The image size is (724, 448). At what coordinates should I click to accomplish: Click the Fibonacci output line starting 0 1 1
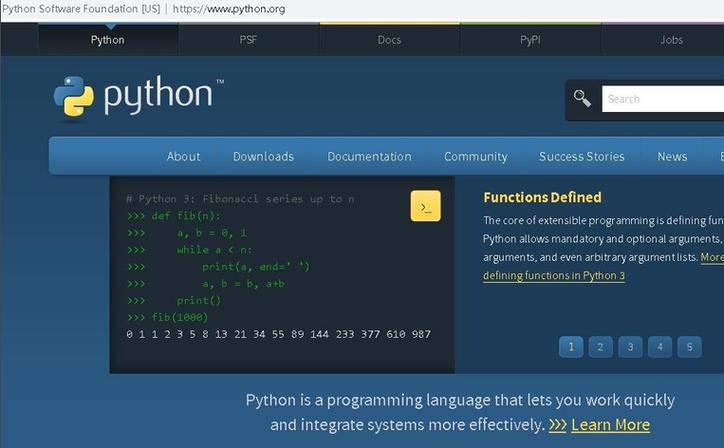point(278,334)
